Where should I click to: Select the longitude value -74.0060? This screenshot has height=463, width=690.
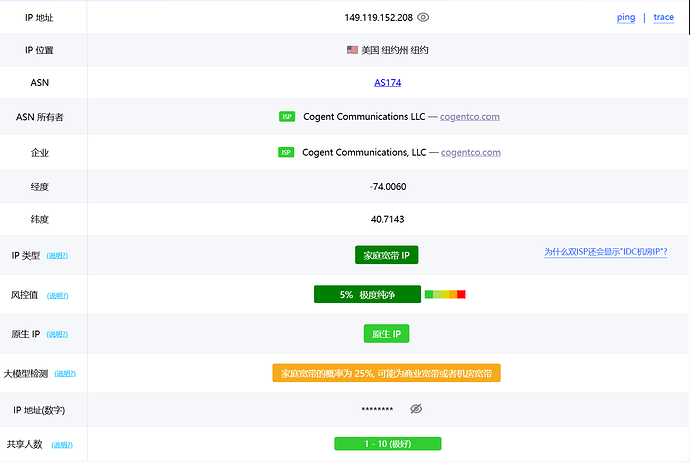[x=388, y=187]
